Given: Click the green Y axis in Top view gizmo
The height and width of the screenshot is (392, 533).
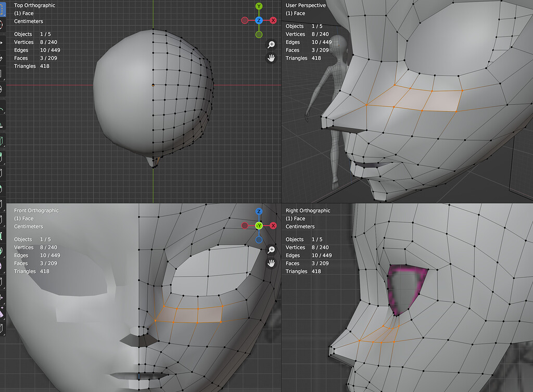Looking at the screenshot, I should pos(259,6).
